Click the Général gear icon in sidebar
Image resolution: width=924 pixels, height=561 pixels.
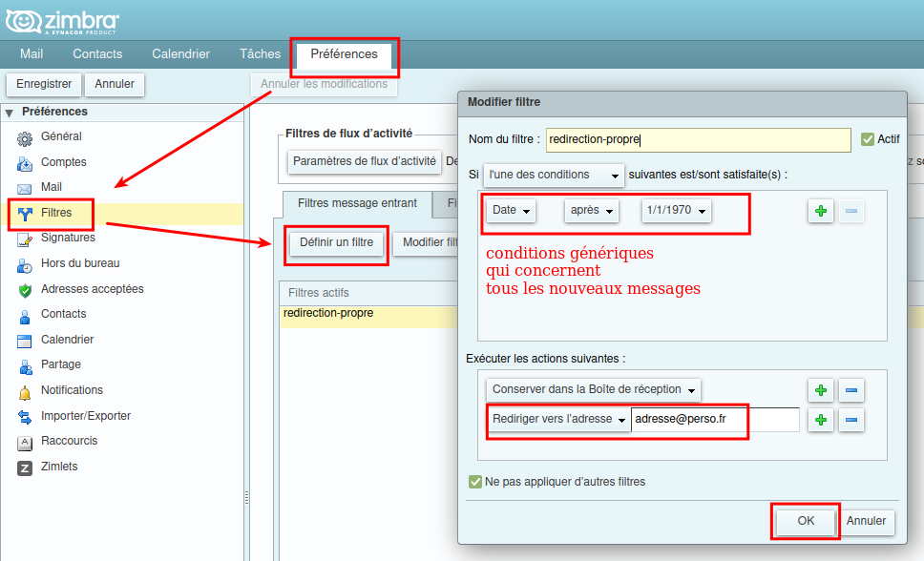click(25, 137)
